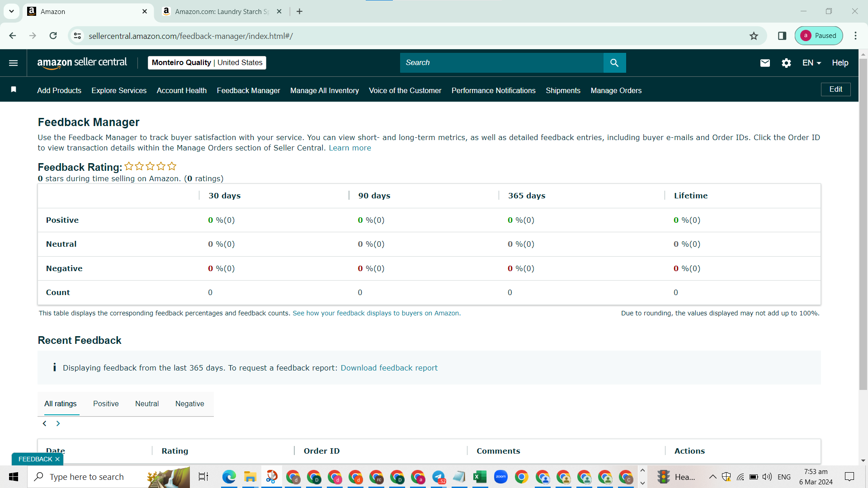This screenshot has width=868, height=488.
Task: Open the browser side panel icon
Action: (782, 36)
